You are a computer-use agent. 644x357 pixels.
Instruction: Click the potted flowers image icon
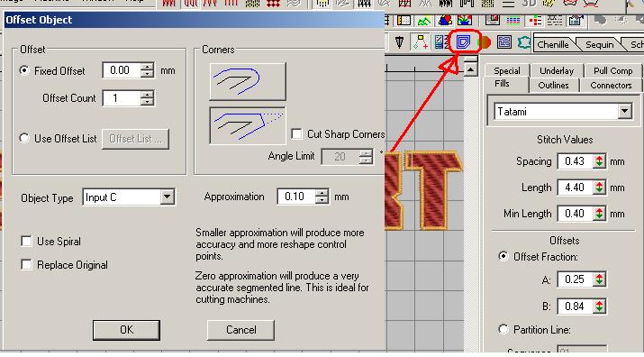[x=465, y=20]
